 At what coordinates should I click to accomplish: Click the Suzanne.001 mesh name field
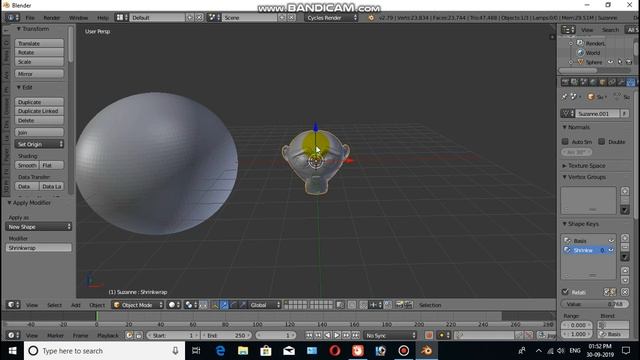[x=597, y=113]
